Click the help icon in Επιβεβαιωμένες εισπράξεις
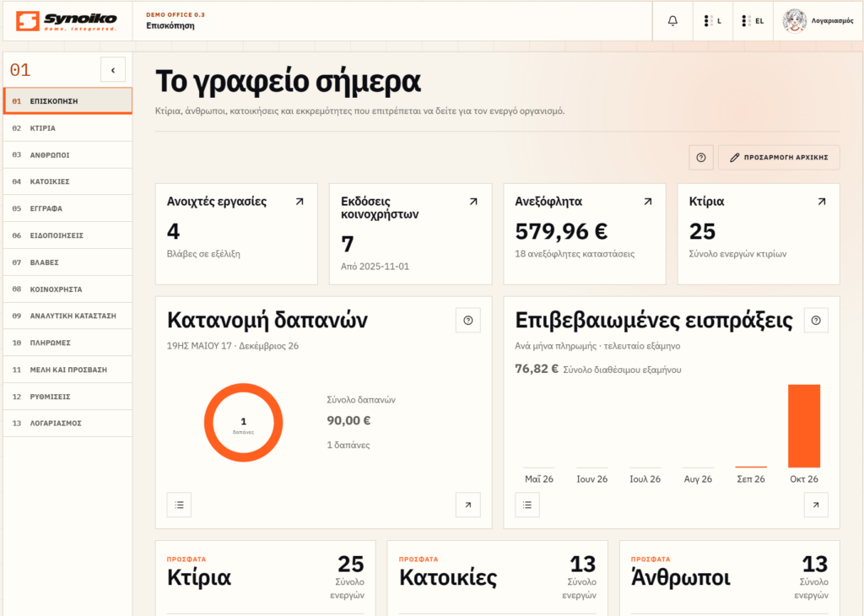This screenshot has width=864, height=616. pos(816,320)
